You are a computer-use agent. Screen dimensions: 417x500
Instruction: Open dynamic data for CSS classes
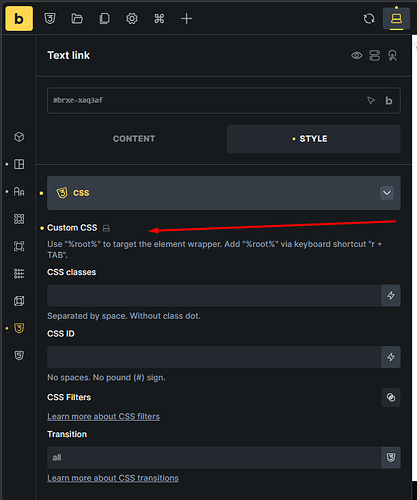tap(391, 296)
